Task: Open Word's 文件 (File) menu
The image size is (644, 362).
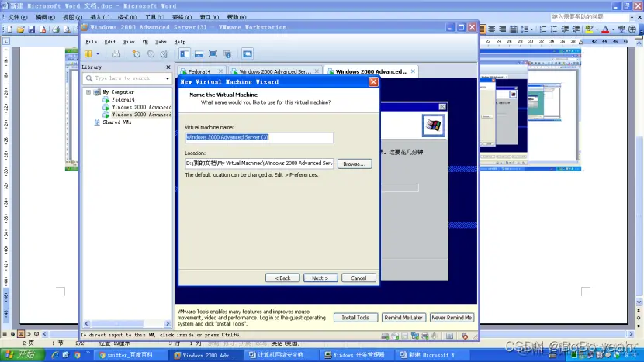Action: (18, 17)
